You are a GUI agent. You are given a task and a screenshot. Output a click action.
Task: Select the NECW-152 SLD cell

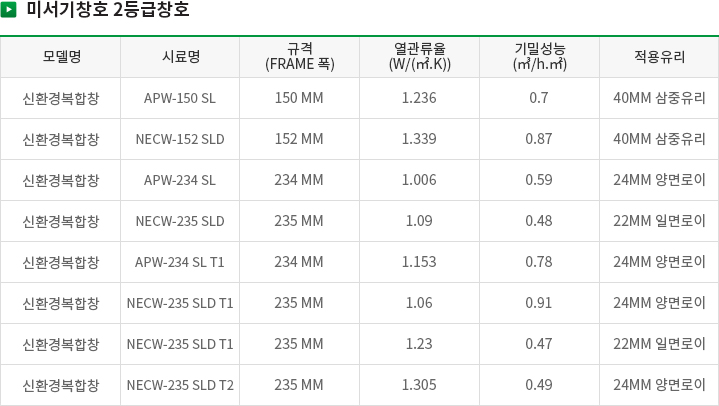(180, 139)
